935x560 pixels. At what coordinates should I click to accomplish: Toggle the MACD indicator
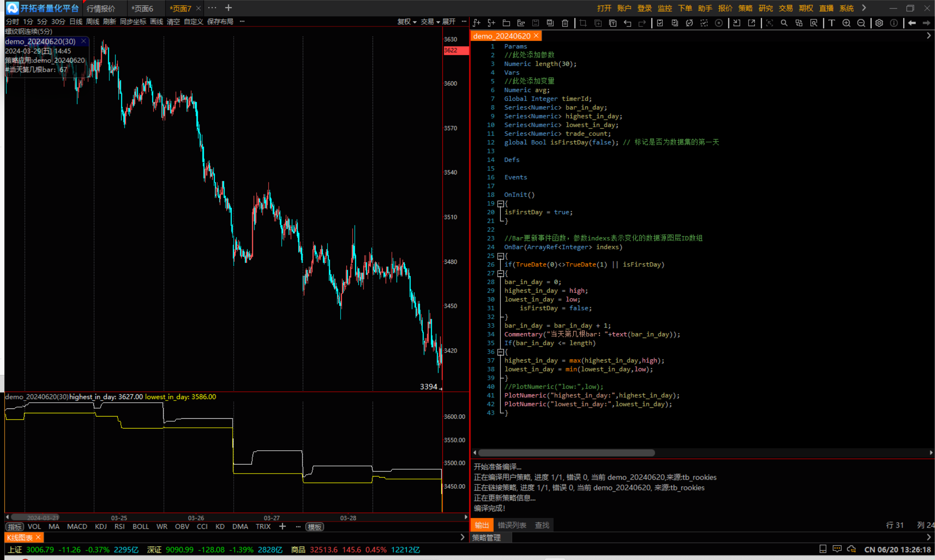[x=77, y=527]
